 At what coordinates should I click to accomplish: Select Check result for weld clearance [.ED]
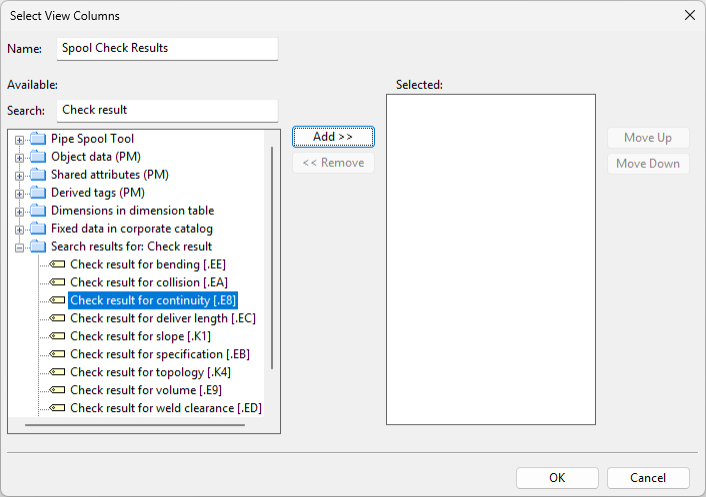click(165, 408)
